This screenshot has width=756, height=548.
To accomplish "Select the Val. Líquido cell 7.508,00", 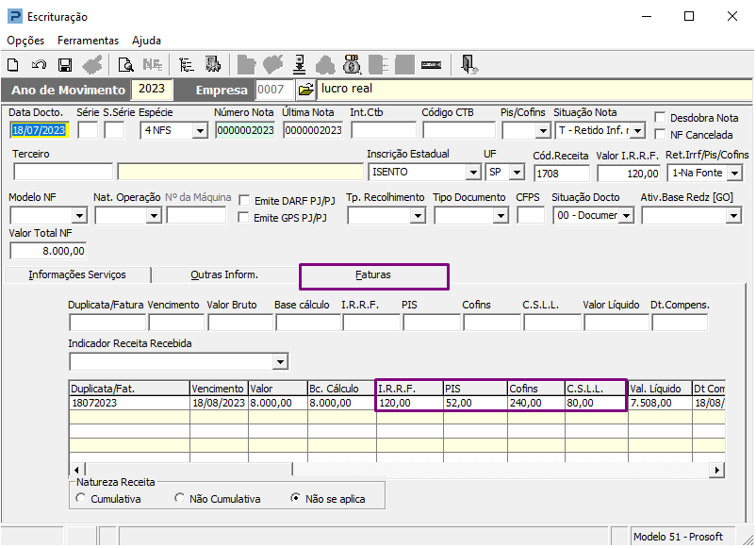I will click(660, 403).
